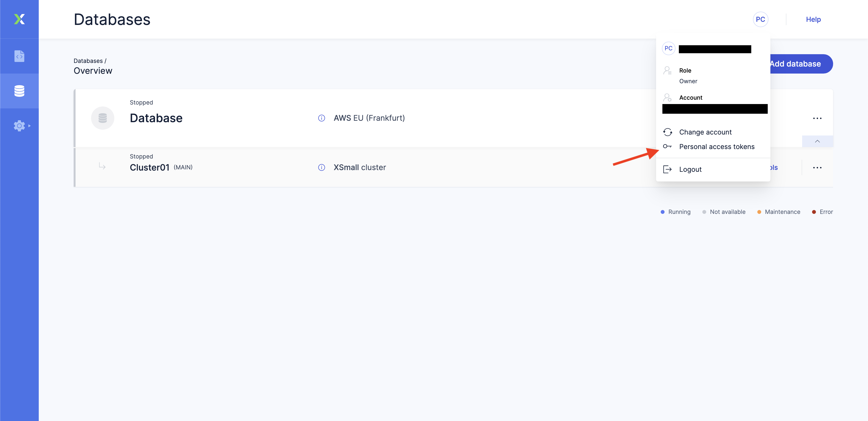
Task: Click the Databases breadcrumb link
Action: (x=88, y=61)
